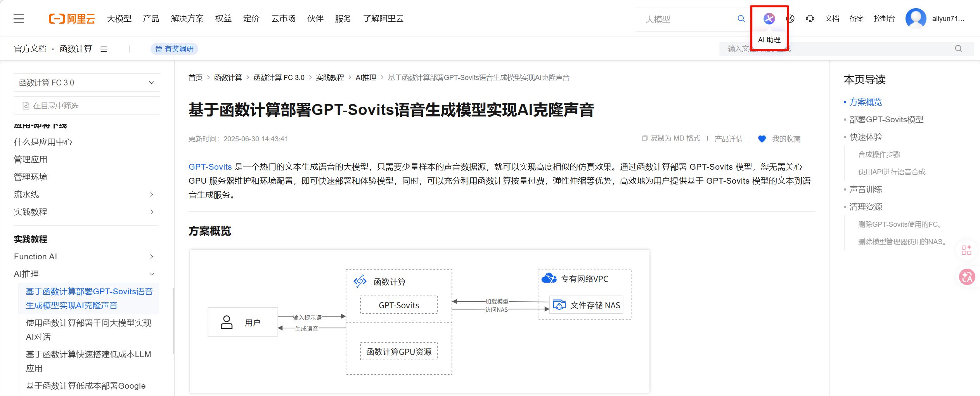Open 管理环境 in sidebar
This screenshot has height=396, width=980.
(31, 177)
